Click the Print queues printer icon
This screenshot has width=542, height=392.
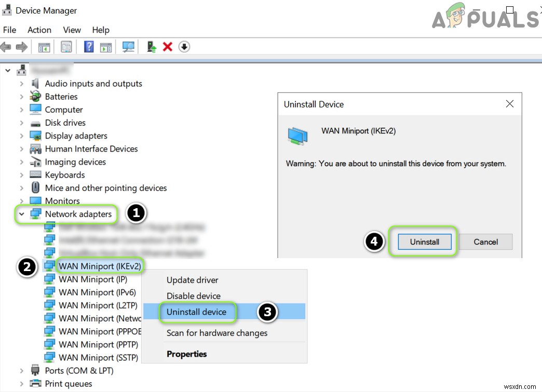[x=35, y=383]
